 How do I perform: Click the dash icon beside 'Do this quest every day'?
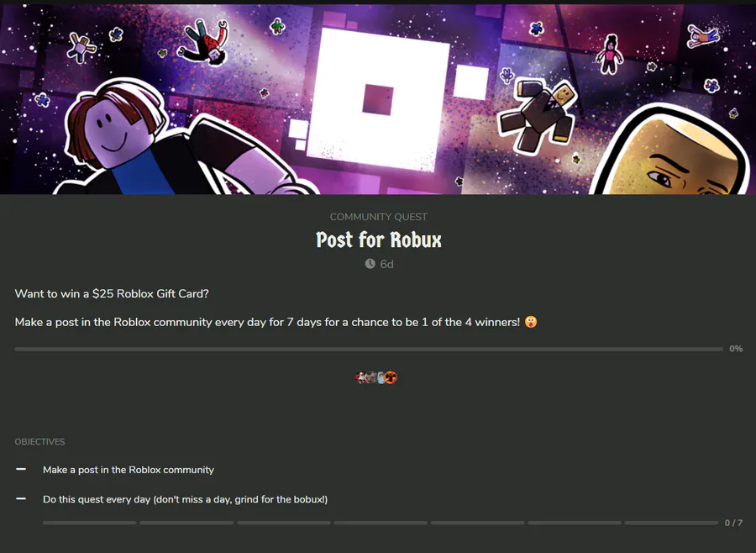tap(21, 499)
